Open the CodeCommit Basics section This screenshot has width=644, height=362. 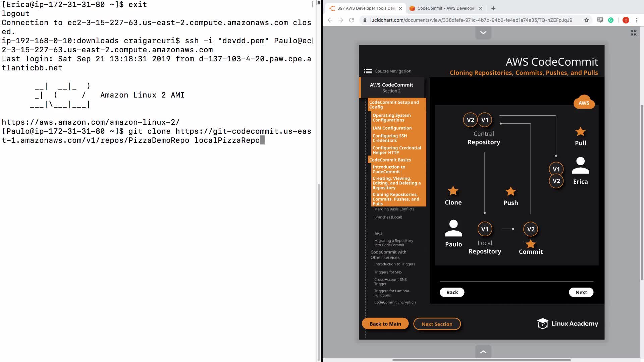coord(390,160)
